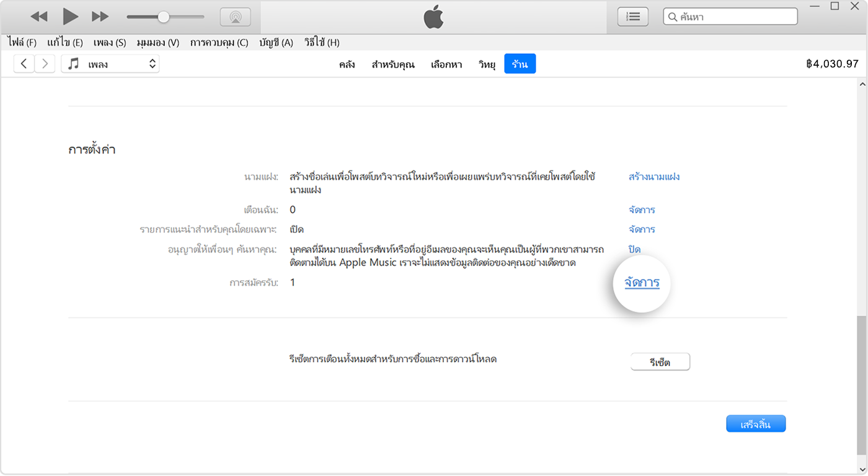The width and height of the screenshot is (868, 476).
Task: Click the รีเซ็ต button
Action: 660,362
